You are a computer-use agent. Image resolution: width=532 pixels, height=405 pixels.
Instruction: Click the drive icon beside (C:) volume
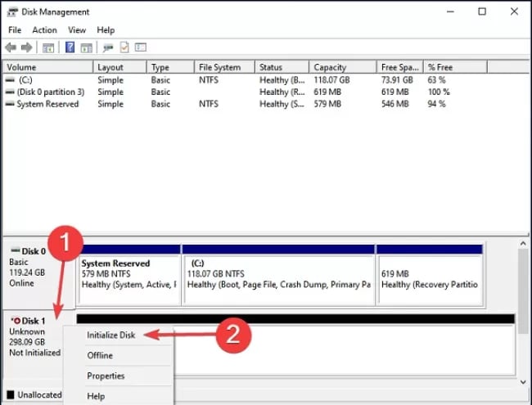[10, 80]
